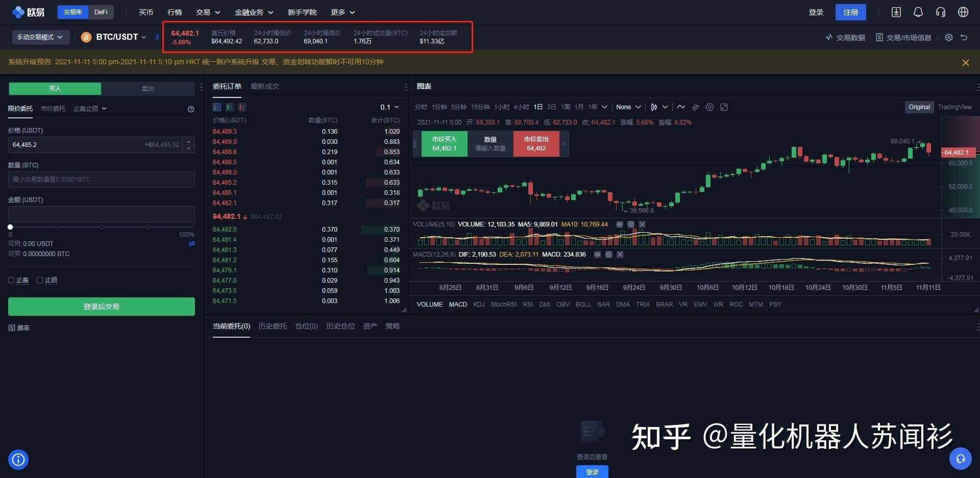
Task: Open chart settings gear icon
Action: pyautogui.click(x=709, y=107)
